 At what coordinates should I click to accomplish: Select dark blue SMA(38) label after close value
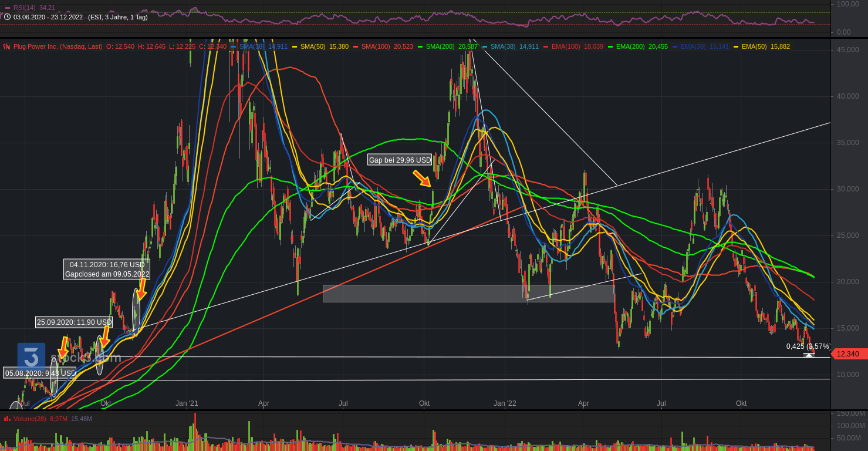coord(252,46)
